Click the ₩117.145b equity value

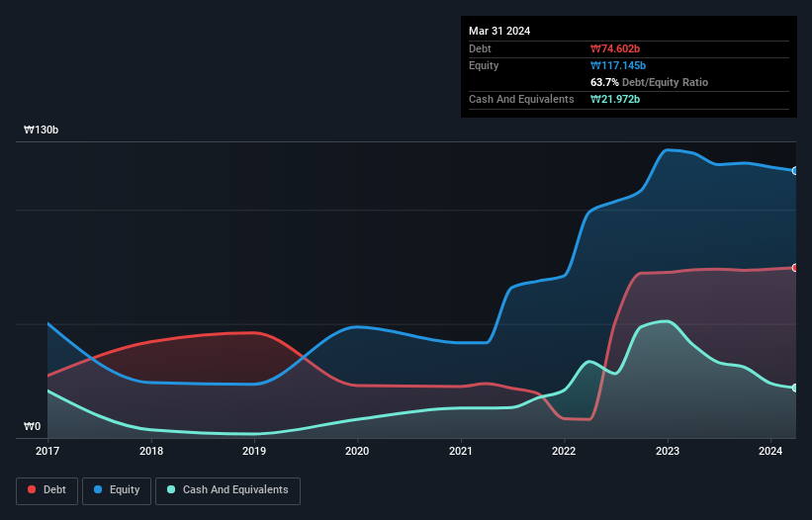tap(618, 65)
